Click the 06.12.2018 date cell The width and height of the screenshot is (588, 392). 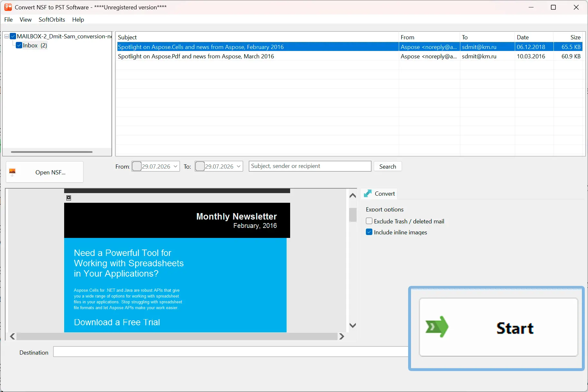pyautogui.click(x=531, y=47)
